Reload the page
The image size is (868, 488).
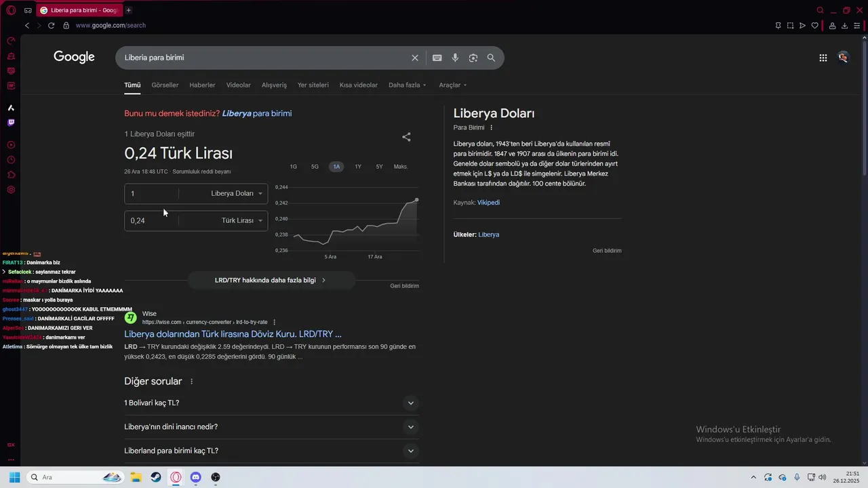pos(51,25)
